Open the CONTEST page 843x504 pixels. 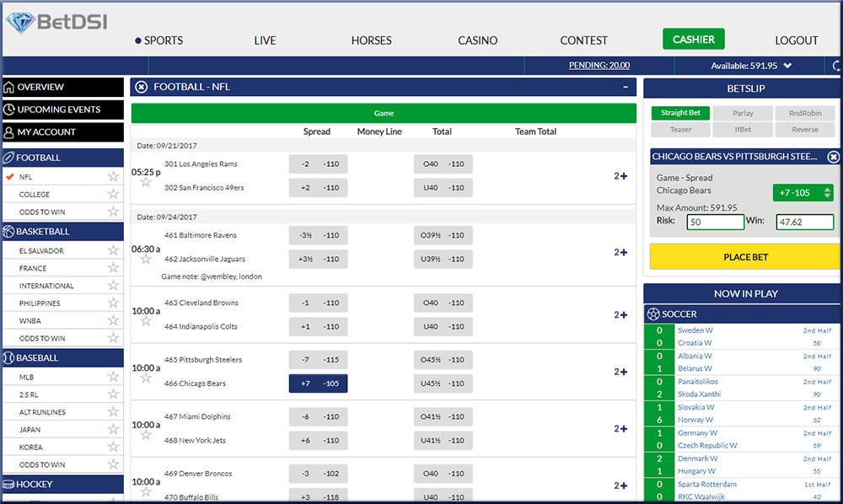pyautogui.click(x=584, y=40)
